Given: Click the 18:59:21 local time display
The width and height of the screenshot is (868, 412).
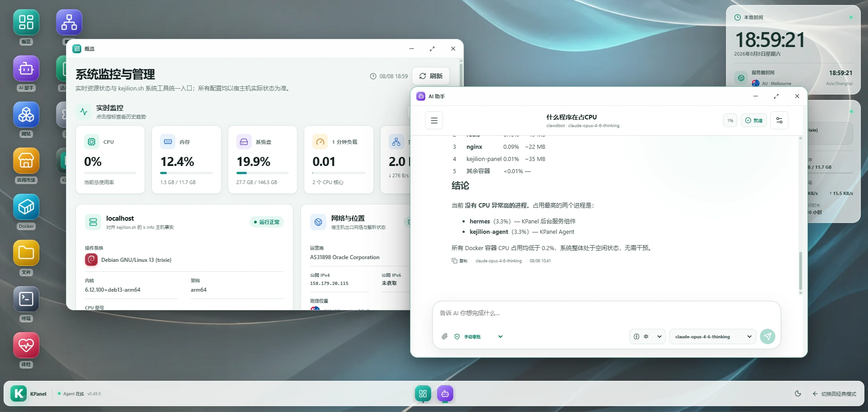Looking at the screenshot, I should (770, 40).
